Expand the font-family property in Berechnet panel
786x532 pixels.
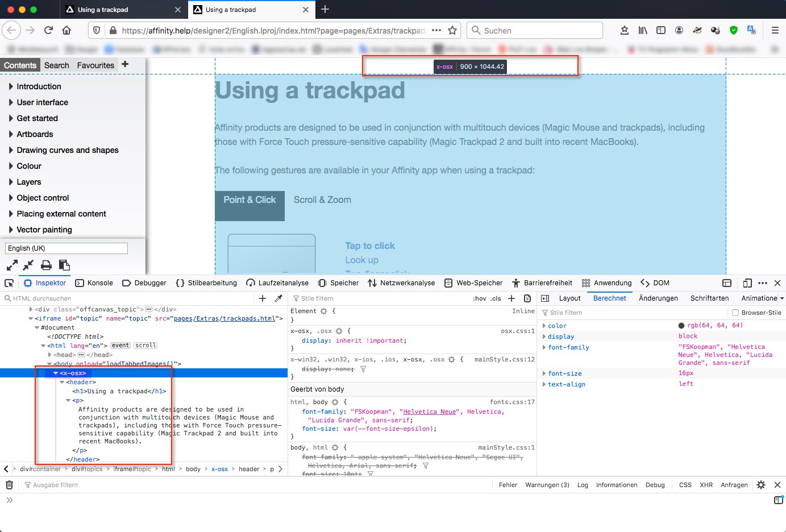(x=544, y=347)
